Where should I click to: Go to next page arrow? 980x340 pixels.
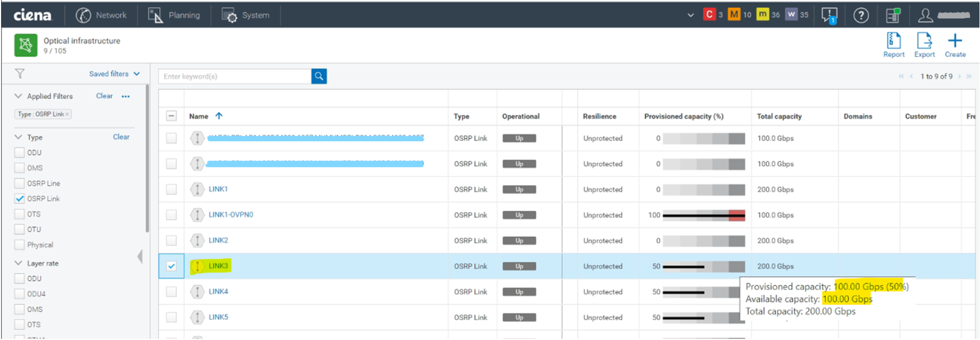click(x=959, y=76)
